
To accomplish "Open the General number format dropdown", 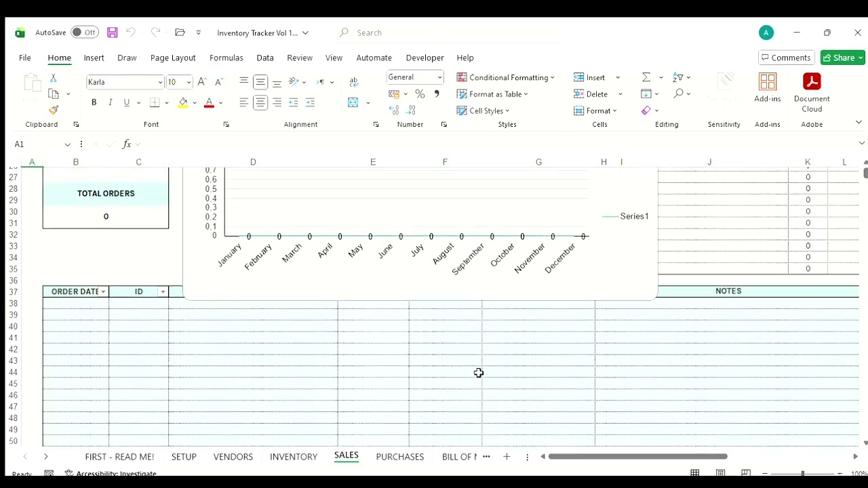I will point(439,77).
